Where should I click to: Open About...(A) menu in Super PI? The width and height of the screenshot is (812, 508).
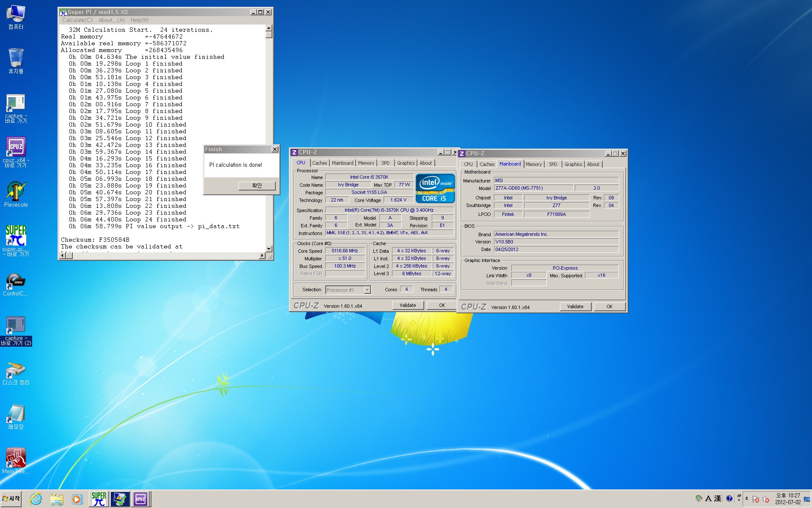pyautogui.click(x=112, y=20)
